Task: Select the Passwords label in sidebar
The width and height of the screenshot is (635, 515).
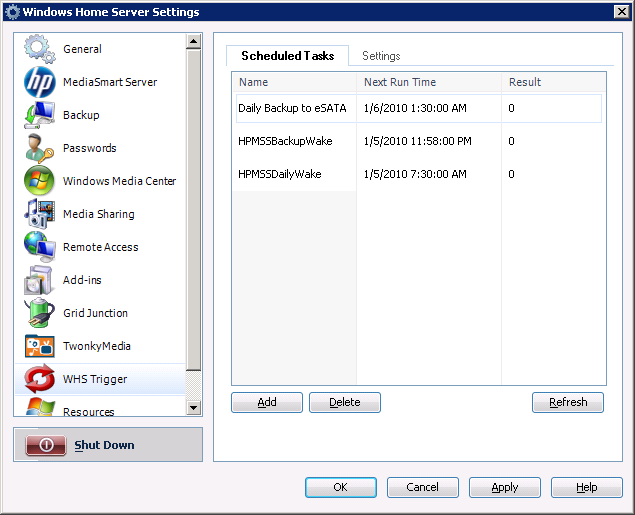Action: pyautogui.click(x=89, y=148)
